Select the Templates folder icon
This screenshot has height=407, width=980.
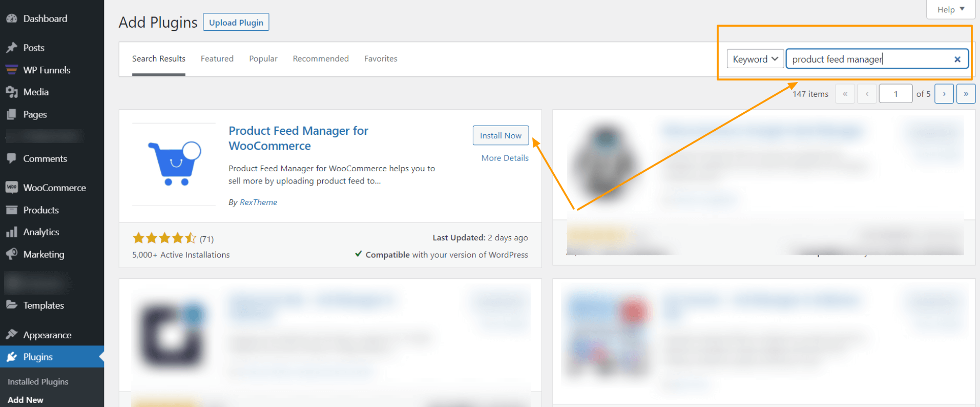(x=11, y=305)
